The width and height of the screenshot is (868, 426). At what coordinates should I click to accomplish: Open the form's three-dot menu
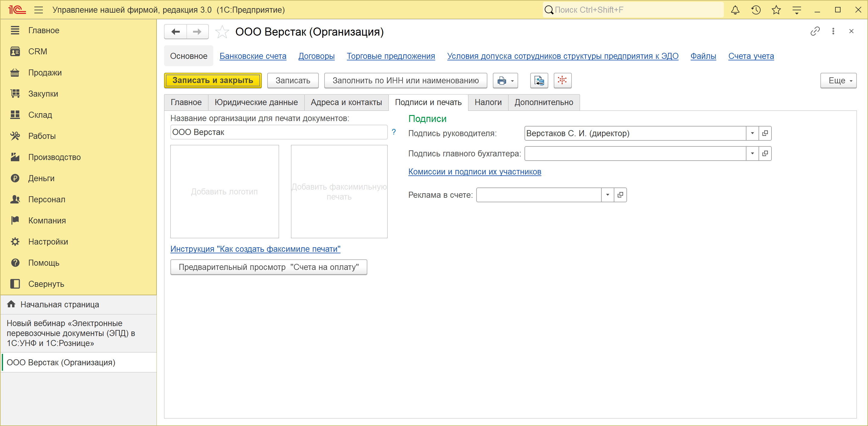[833, 31]
